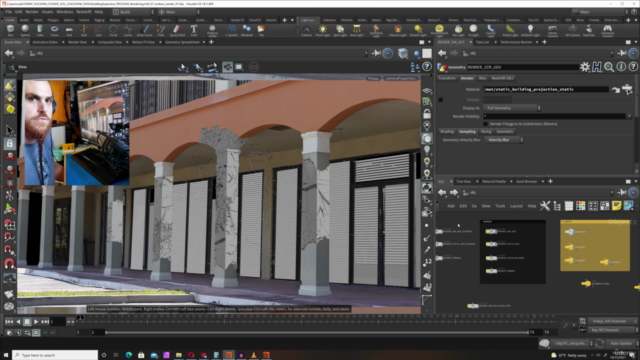Add a Spot Light from the shelf
The image size is (640, 360).
click(340, 30)
